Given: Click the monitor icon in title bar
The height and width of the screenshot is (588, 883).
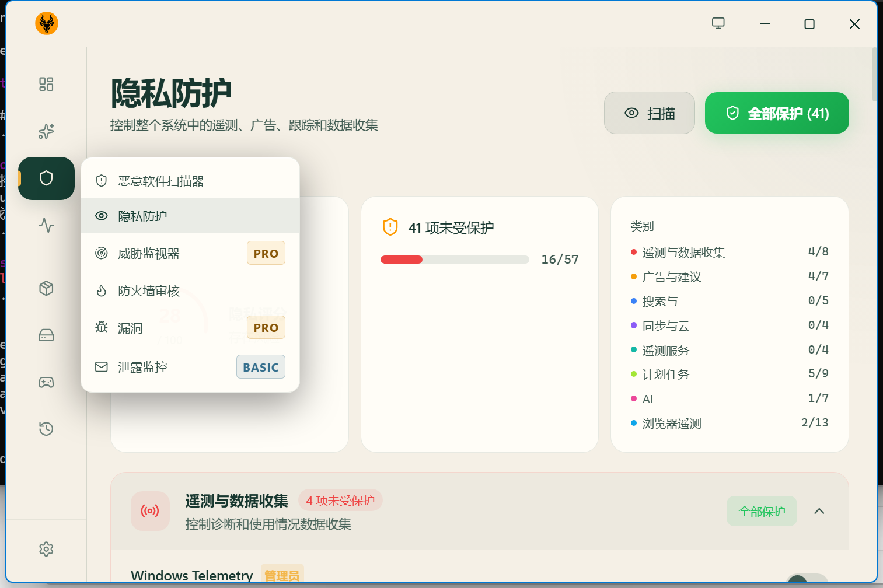Looking at the screenshot, I should [x=718, y=23].
